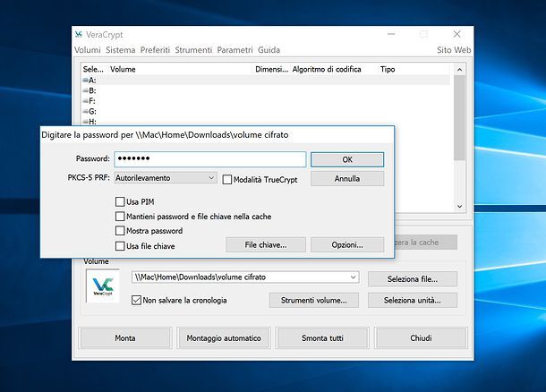Tick the Mostra password checkbox
Image resolution: width=546 pixels, height=392 pixels.
pos(120,231)
